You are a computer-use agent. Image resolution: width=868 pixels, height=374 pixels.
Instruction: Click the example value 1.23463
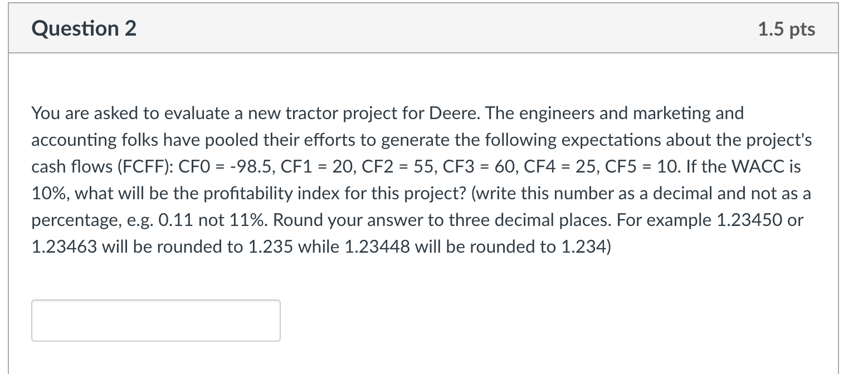point(66,247)
